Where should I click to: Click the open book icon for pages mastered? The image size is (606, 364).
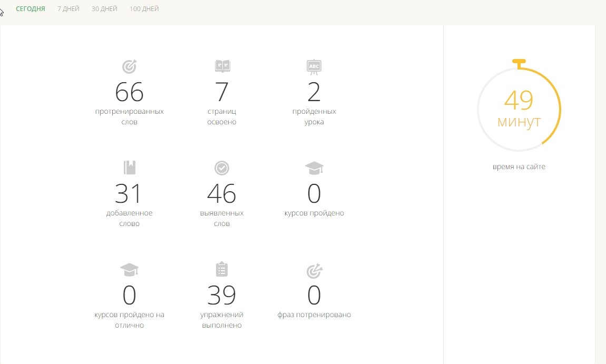222,66
